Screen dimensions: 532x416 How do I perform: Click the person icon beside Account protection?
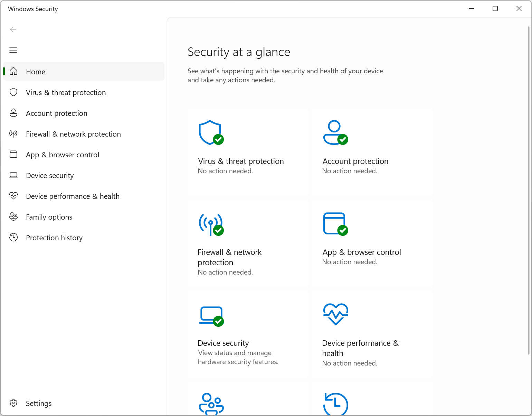coord(13,113)
